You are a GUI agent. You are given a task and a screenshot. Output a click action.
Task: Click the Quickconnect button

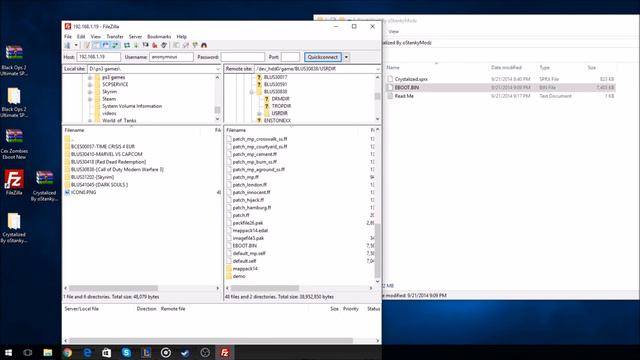click(323, 57)
